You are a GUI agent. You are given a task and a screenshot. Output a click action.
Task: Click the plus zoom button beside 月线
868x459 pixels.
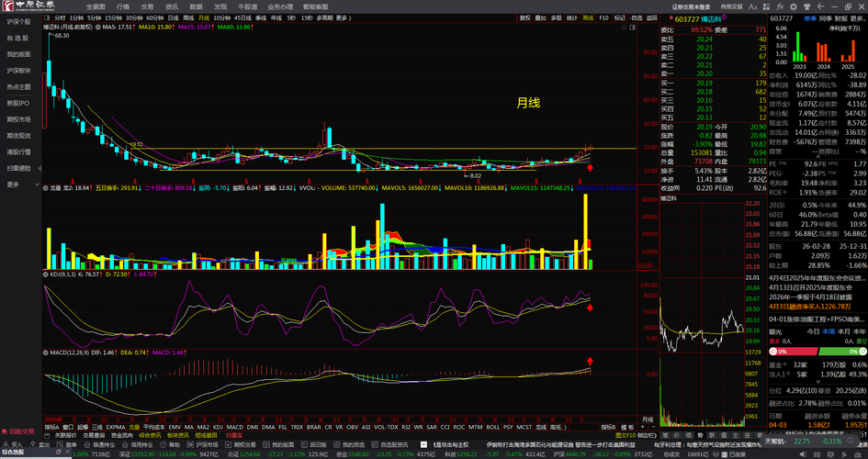coord(642,427)
